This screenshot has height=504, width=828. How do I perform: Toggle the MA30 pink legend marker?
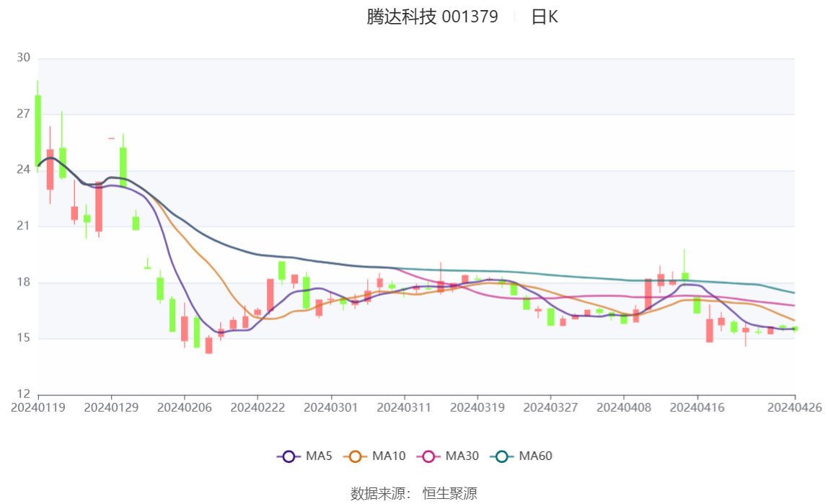pyautogui.click(x=428, y=456)
